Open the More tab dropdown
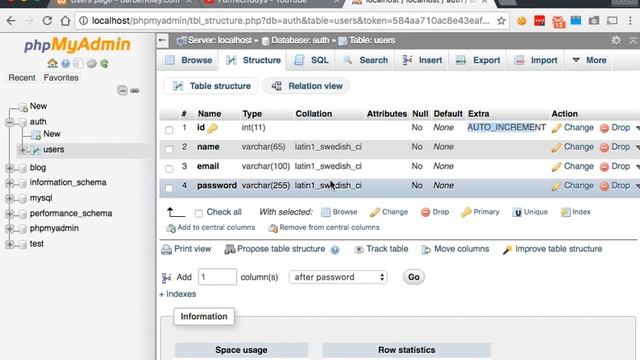This screenshot has height=360, width=640. point(589,60)
